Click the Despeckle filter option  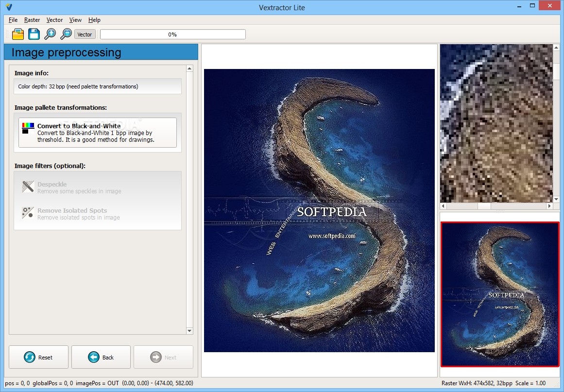click(98, 187)
